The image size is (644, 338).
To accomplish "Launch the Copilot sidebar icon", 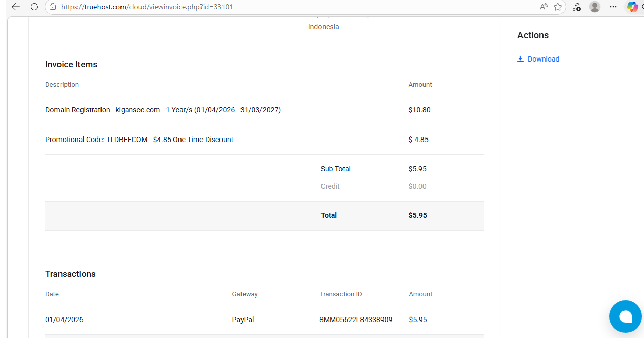I will point(633,7).
